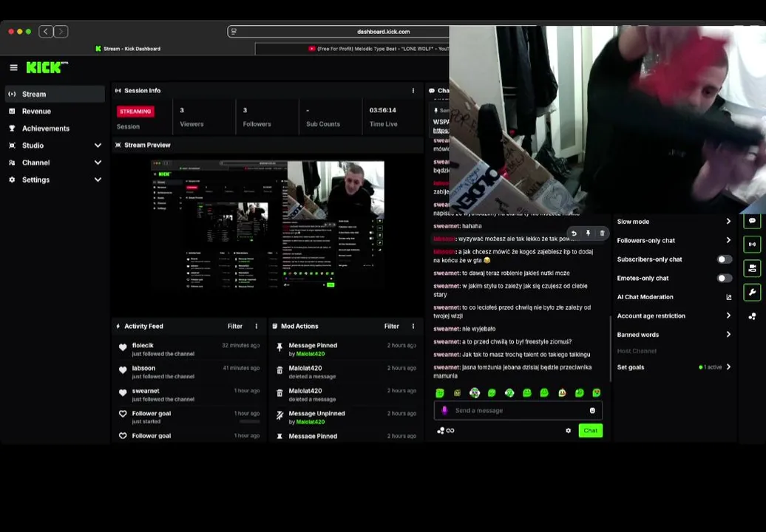Click the green Chat send button
The height and width of the screenshot is (532, 766).
pyautogui.click(x=591, y=431)
